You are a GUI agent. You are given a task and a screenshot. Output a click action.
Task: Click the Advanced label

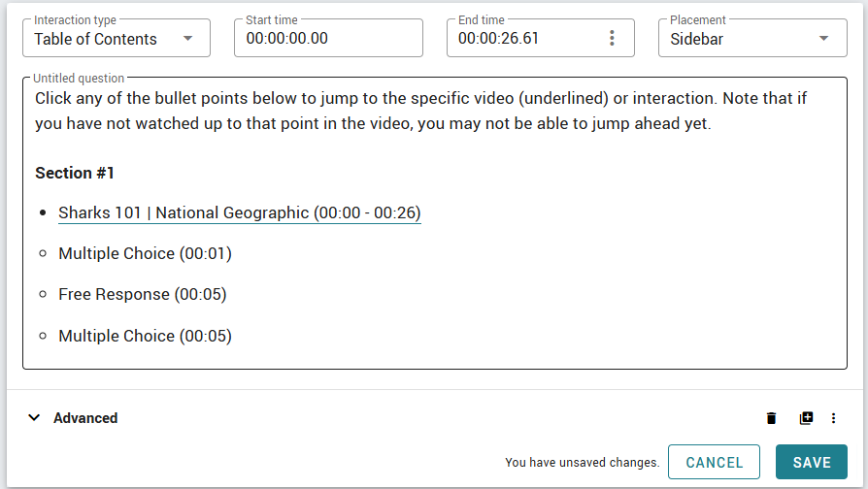coord(85,418)
